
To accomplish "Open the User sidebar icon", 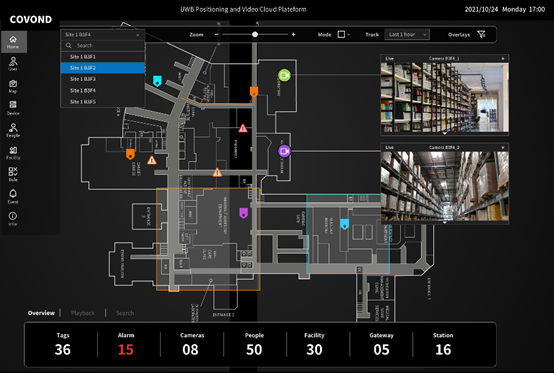I will tap(13, 64).
